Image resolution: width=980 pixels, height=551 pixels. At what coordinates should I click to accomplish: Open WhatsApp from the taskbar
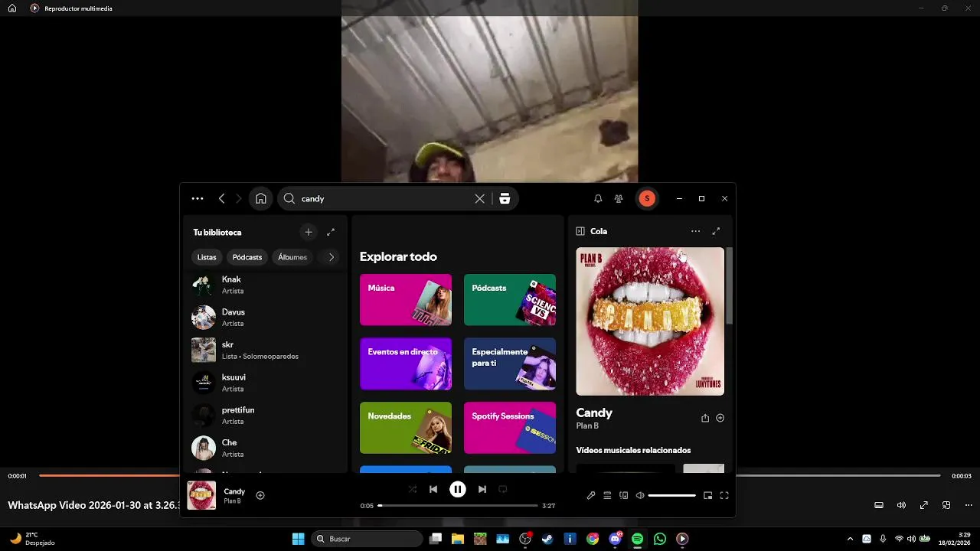click(660, 539)
